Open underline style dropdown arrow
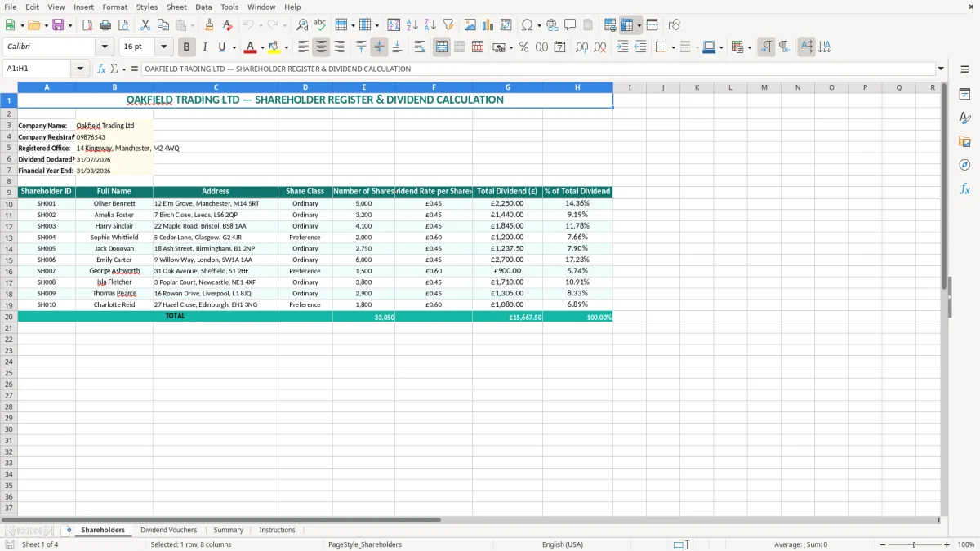Screen dimensions: 980x551 pos(234,47)
